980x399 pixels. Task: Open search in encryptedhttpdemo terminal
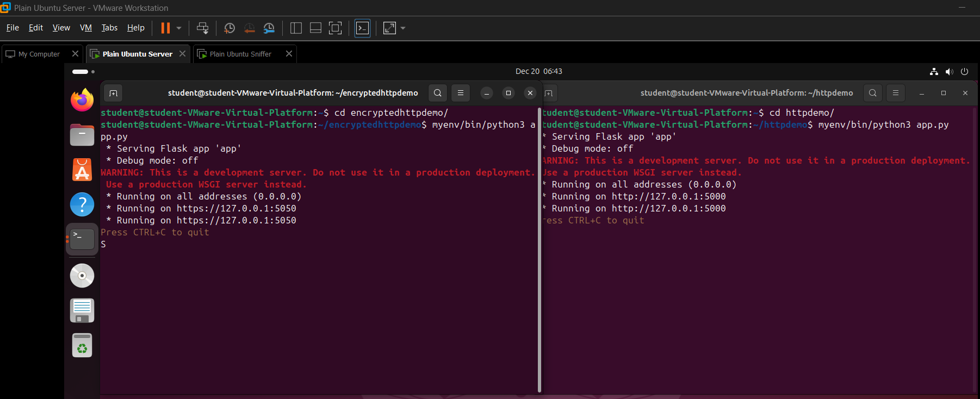coord(438,93)
